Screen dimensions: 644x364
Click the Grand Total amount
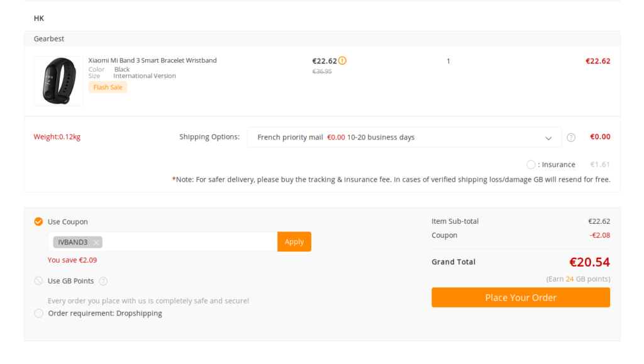(589, 262)
